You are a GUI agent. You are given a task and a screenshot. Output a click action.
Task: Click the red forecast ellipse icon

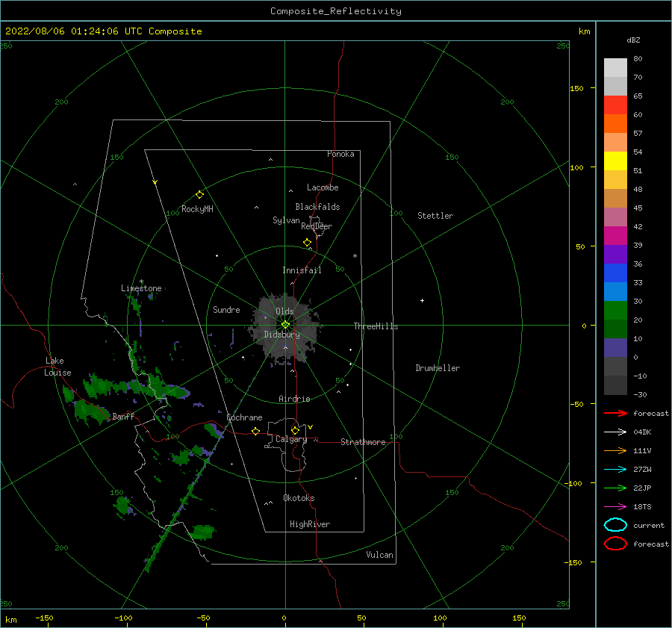pos(615,544)
